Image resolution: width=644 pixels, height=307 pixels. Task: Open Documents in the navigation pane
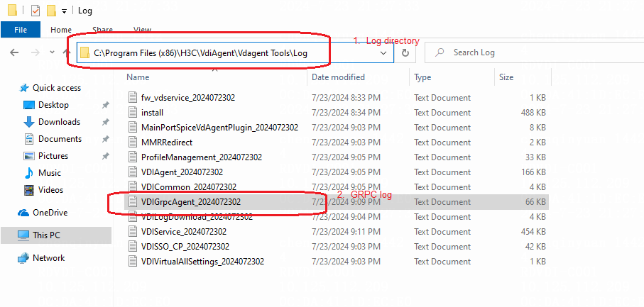tap(60, 139)
